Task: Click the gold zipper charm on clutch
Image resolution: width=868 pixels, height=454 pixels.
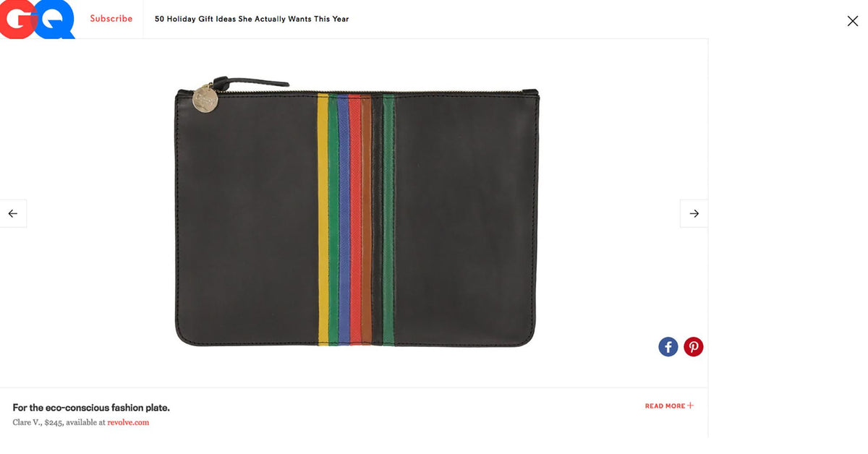Action: tap(205, 99)
